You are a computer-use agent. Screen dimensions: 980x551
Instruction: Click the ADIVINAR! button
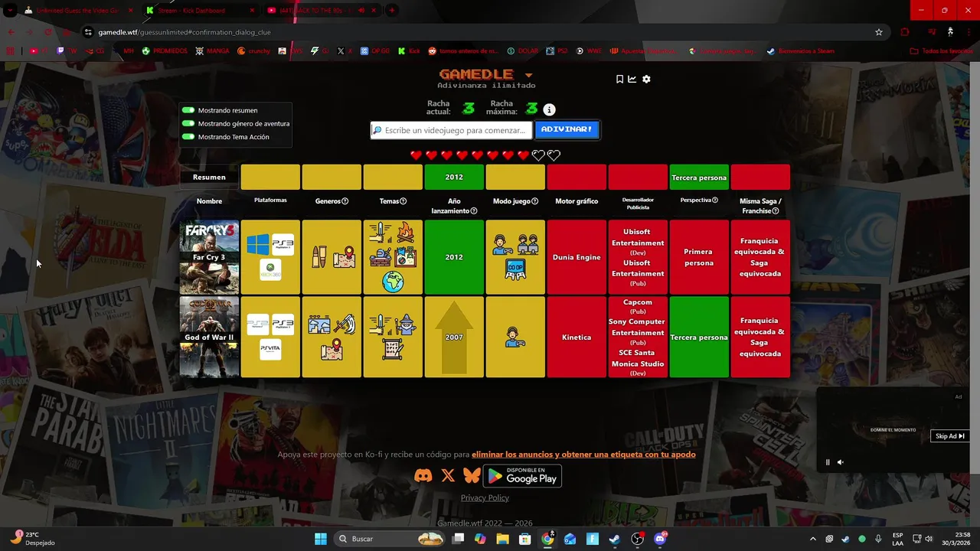567,129
